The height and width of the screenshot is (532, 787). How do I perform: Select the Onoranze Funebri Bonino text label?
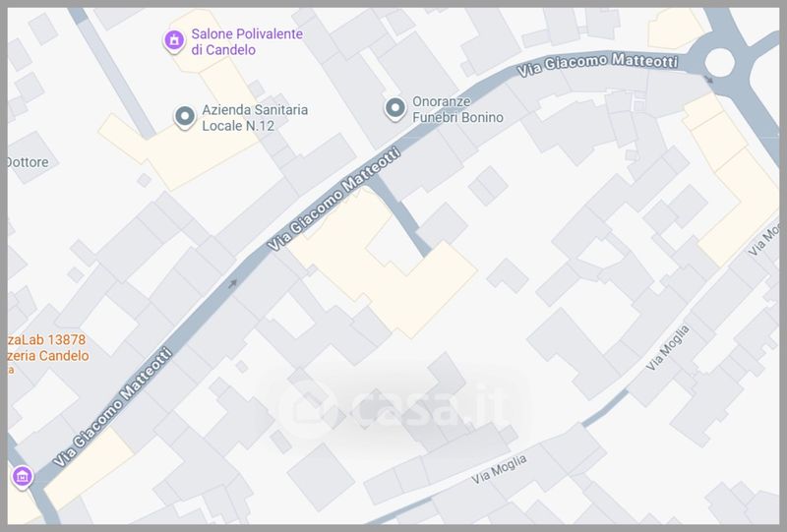[457, 109]
